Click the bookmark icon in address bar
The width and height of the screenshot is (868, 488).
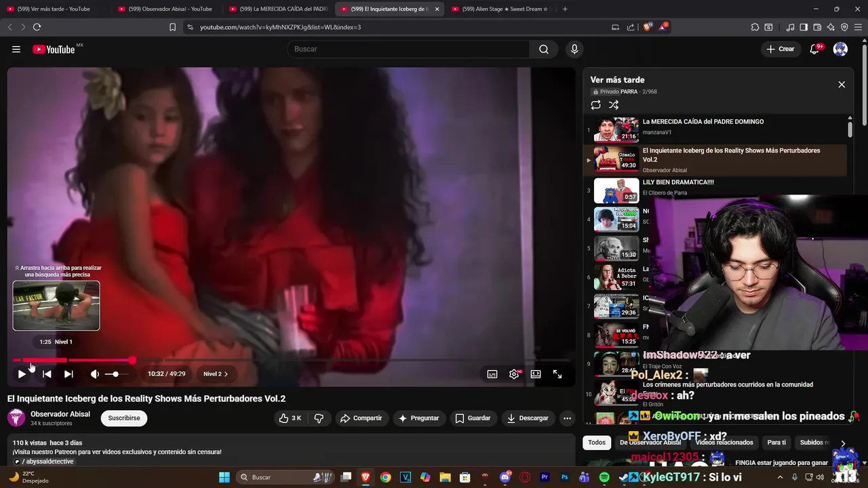pos(172,27)
